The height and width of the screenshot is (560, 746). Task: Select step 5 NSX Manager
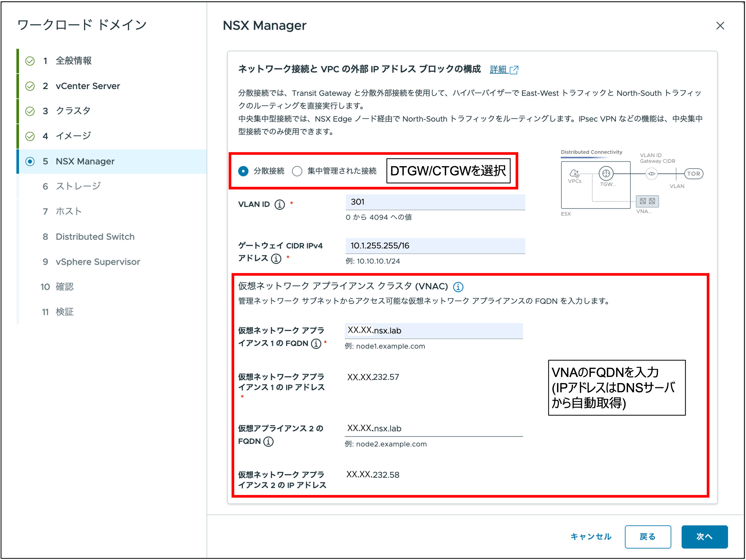coord(112,161)
